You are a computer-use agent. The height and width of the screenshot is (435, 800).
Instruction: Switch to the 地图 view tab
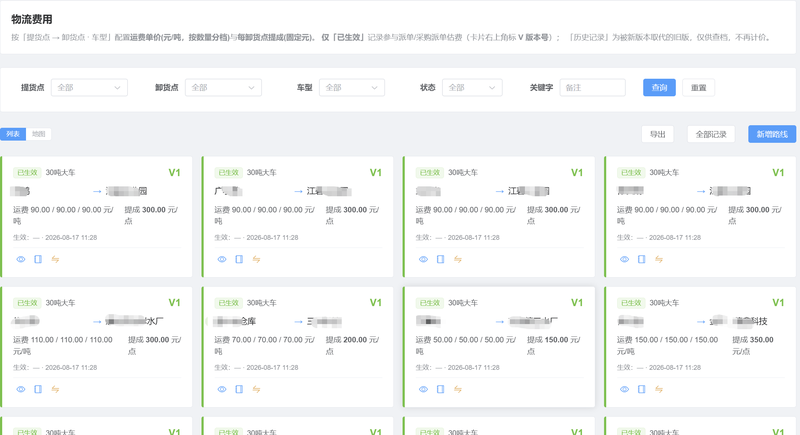tap(39, 134)
